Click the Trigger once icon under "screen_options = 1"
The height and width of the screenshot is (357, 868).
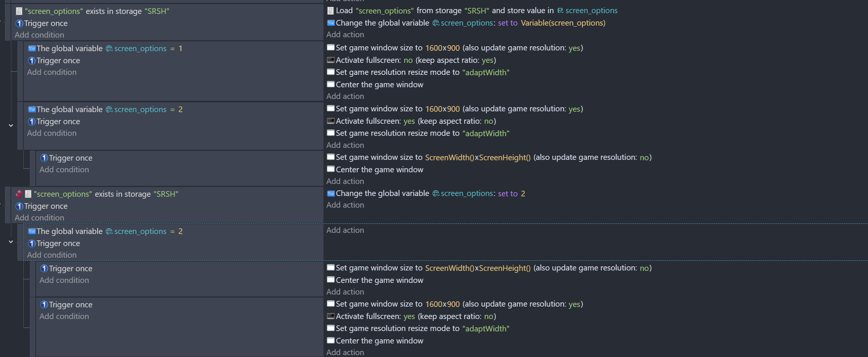tap(32, 61)
